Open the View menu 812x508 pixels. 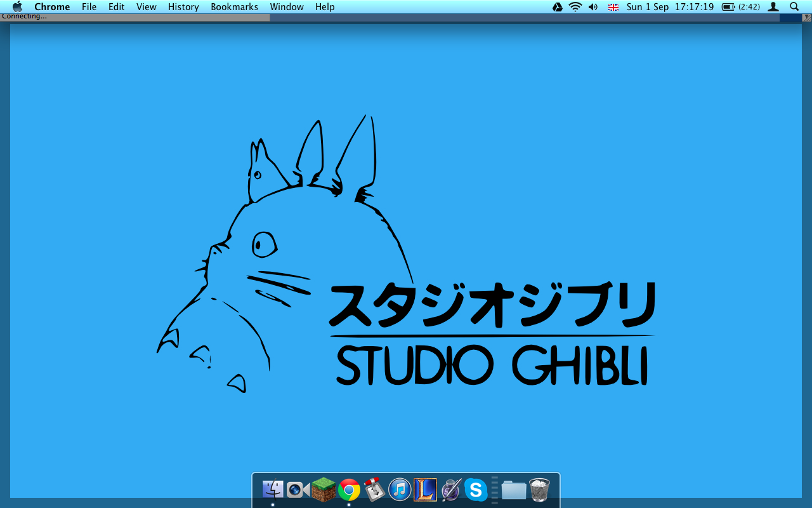point(147,7)
